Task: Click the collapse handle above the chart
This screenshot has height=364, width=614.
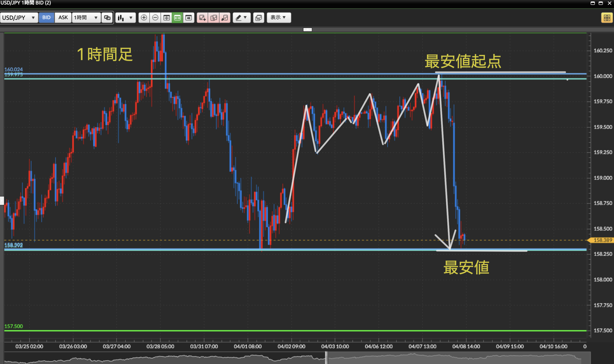Action: [307, 30]
